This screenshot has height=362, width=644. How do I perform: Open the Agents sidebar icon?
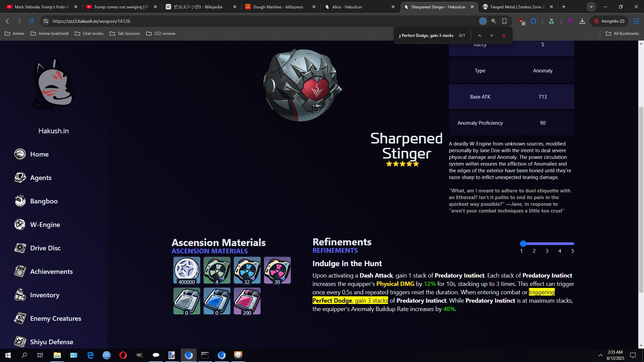20,178
